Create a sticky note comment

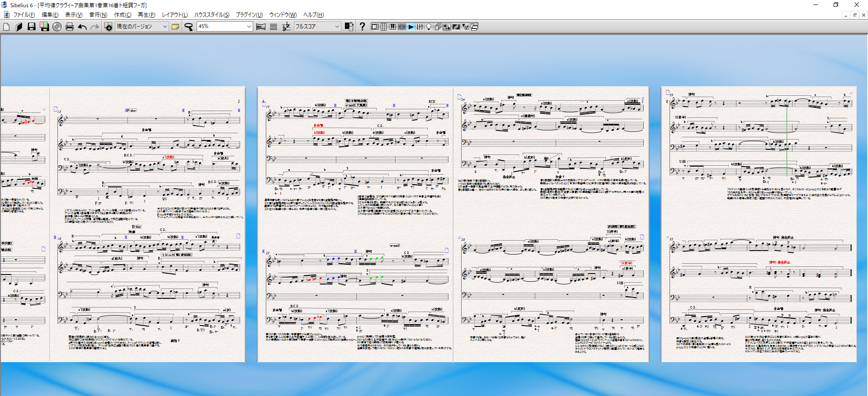coord(175,27)
